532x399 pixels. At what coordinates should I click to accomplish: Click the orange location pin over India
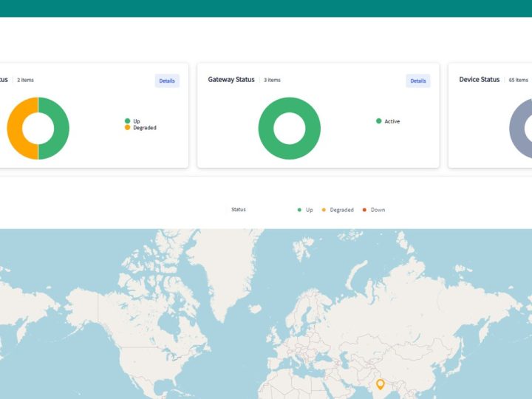coord(381,384)
